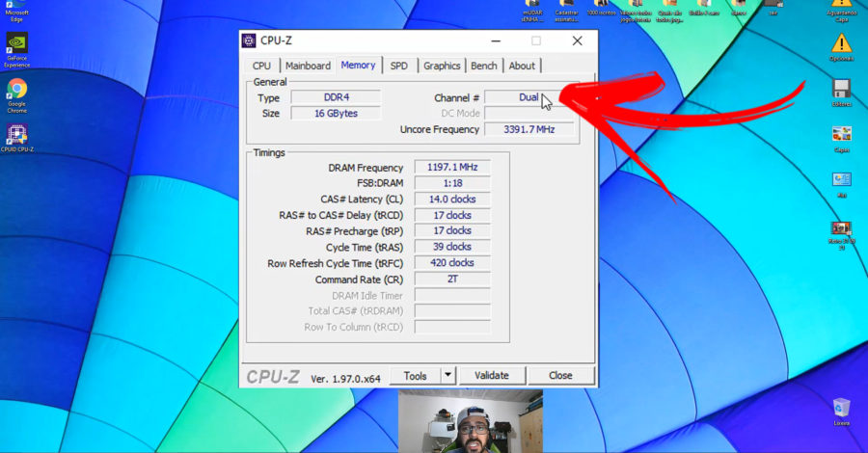
Task: Click the empty DRAM Idle Timer field
Action: pos(452,295)
